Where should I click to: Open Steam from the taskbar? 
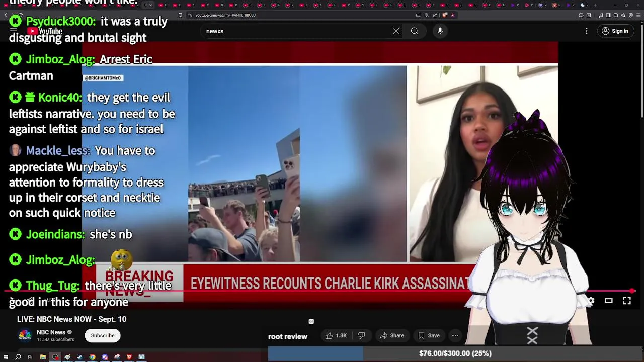coord(80,357)
